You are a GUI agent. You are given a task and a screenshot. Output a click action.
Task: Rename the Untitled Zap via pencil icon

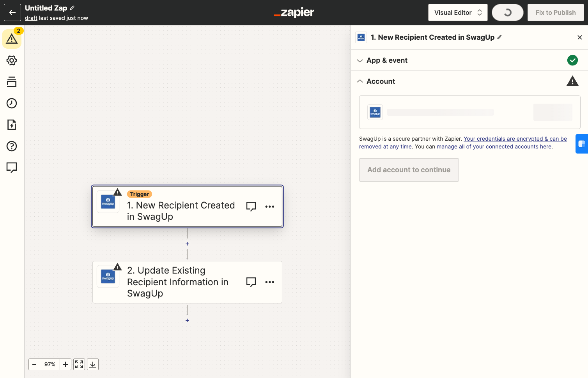[72, 8]
